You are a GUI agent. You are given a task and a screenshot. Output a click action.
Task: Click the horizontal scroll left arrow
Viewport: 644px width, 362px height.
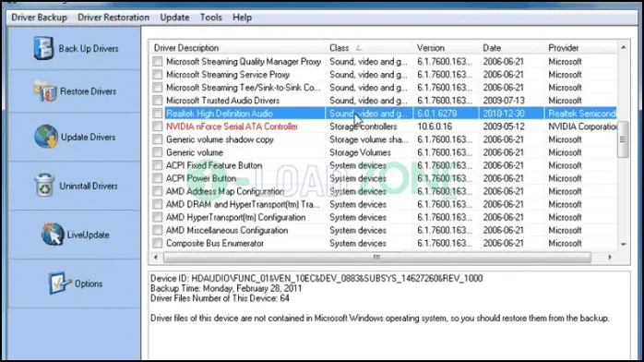(x=155, y=258)
